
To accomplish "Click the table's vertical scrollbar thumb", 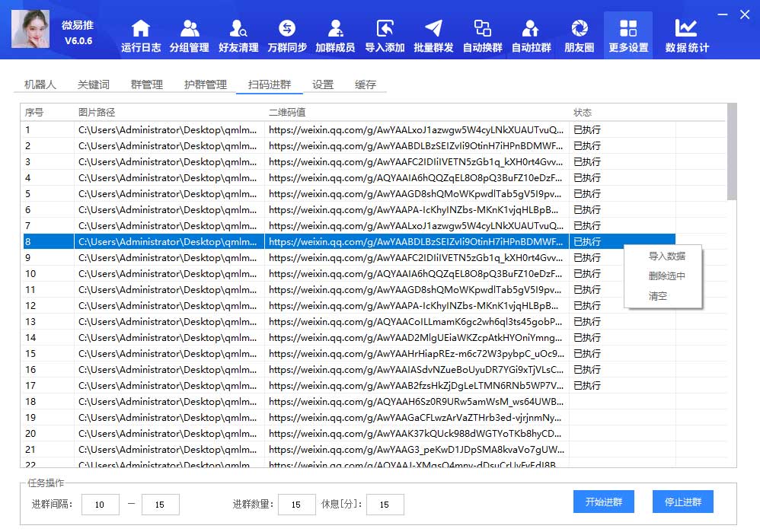I will tap(732, 152).
